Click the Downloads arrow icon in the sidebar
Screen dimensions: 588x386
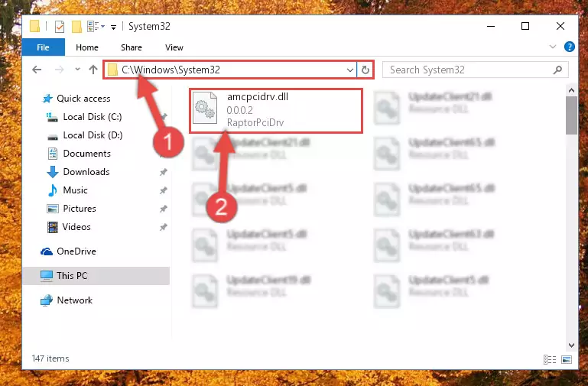coord(53,172)
